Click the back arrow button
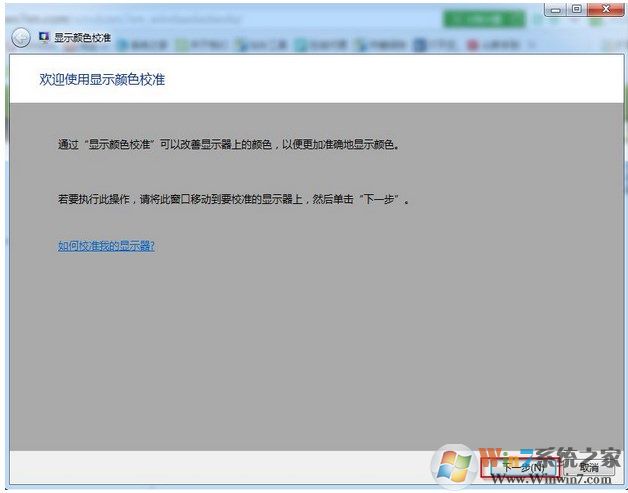 tap(21, 38)
